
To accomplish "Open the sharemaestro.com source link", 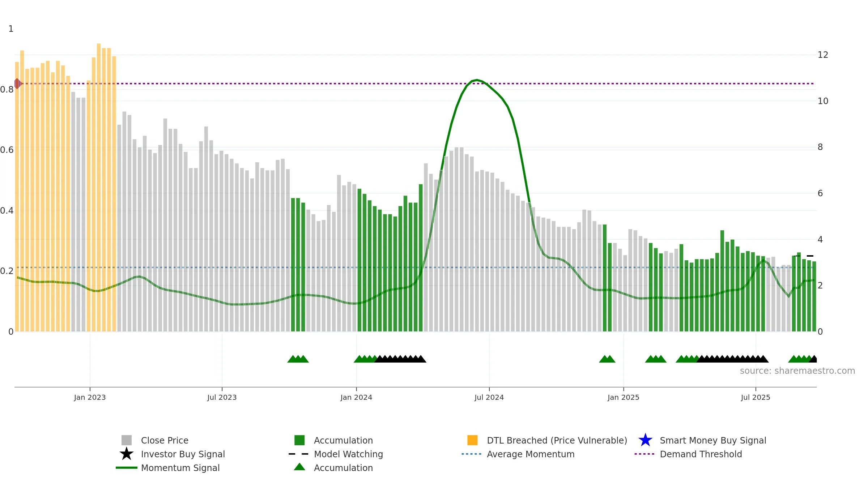I will [797, 371].
